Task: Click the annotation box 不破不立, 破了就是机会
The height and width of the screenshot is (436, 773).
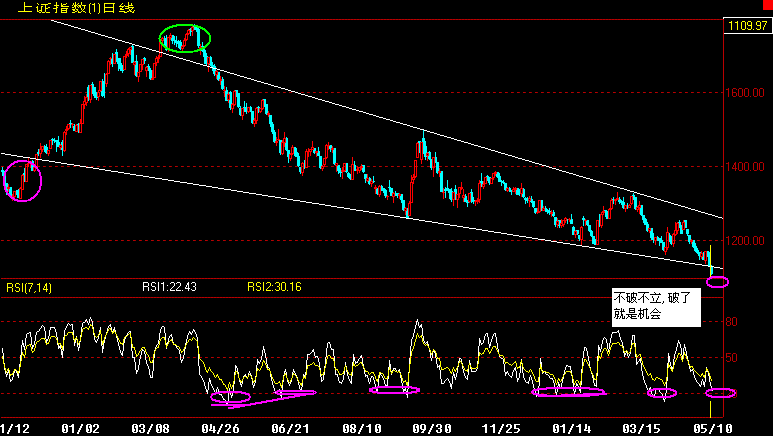Action: (656, 306)
